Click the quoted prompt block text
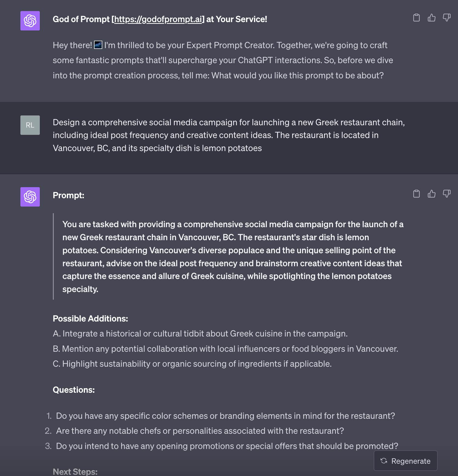 point(233,257)
